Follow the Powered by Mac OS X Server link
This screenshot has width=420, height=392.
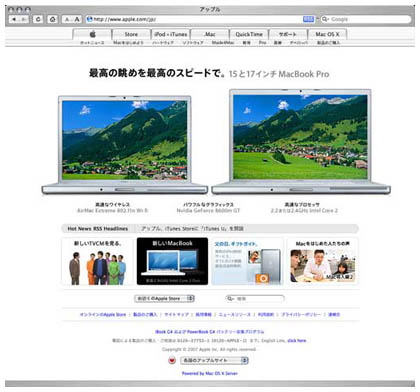coord(210,373)
